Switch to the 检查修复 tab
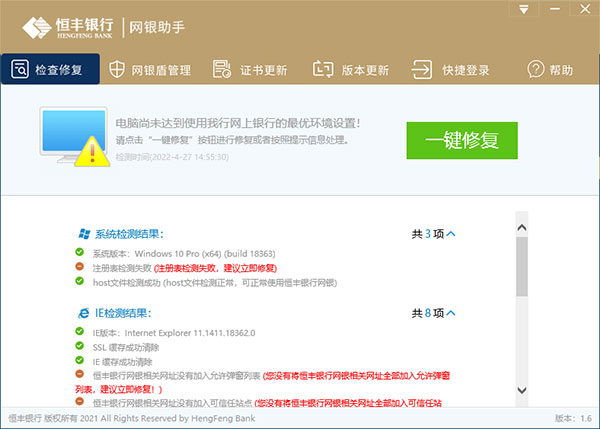Viewport: 600px width, 429px height. coord(51,69)
